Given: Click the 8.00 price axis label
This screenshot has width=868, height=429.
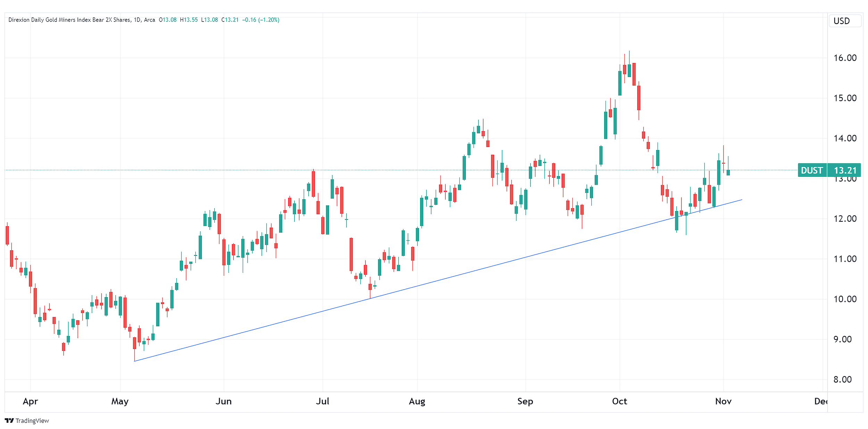Looking at the screenshot, I should (842, 380).
